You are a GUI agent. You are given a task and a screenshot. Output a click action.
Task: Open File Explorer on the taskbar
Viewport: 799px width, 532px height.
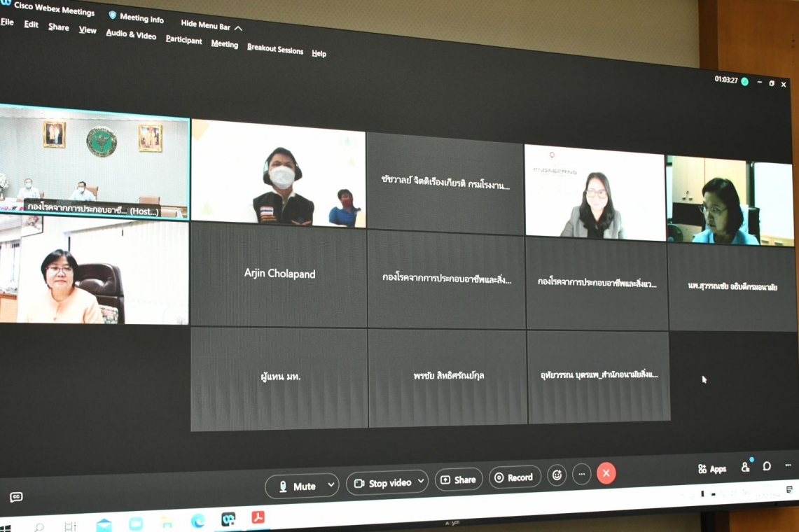coord(167,521)
